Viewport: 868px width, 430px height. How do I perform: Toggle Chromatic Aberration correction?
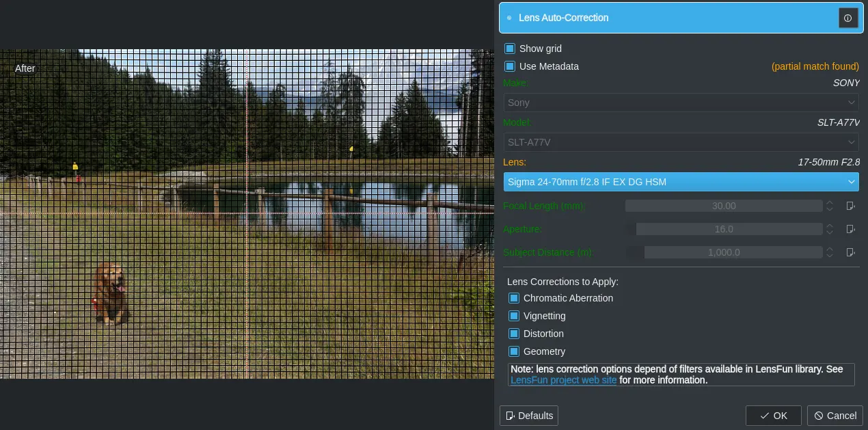coord(514,298)
